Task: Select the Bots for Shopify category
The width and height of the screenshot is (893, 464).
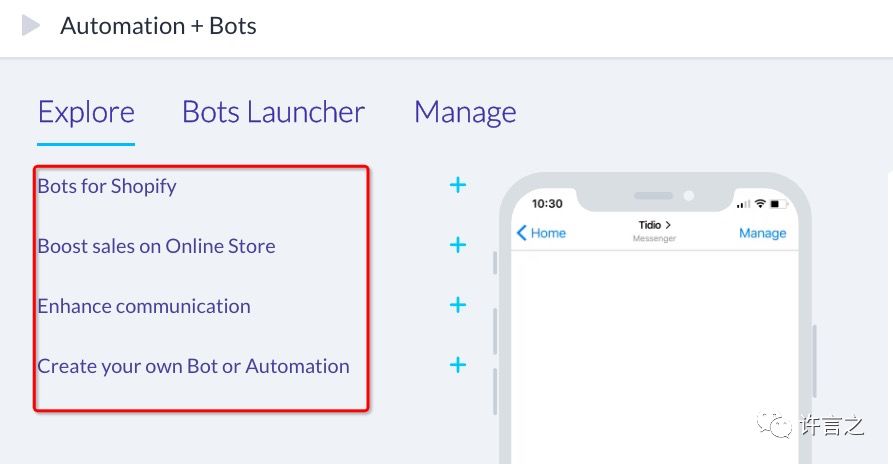Action: click(107, 186)
